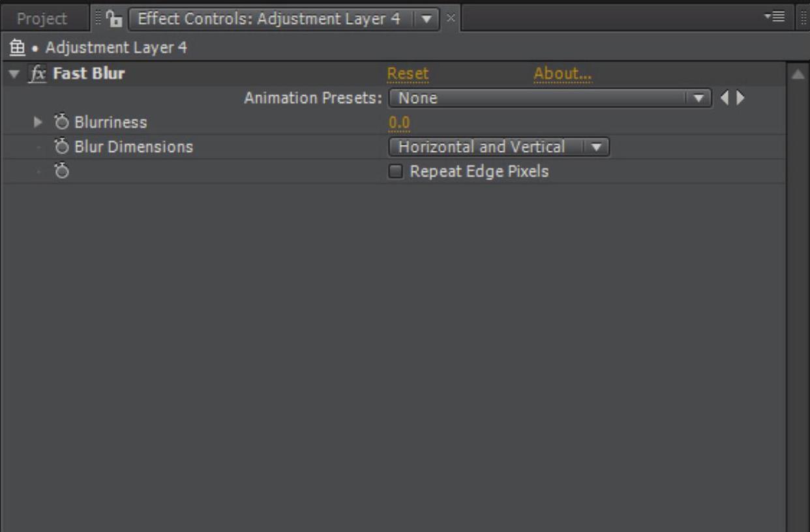Reset the Fast Blur effect

pos(408,74)
